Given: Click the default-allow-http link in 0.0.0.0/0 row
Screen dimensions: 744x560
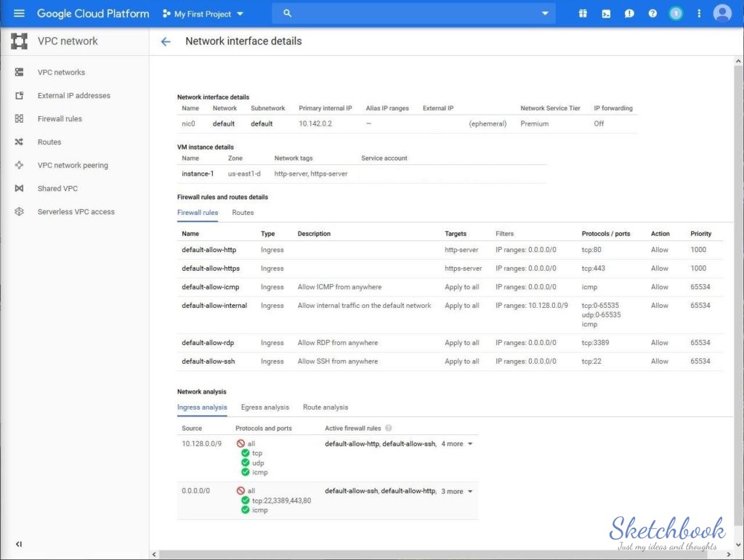Looking at the screenshot, I should click(x=408, y=491).
